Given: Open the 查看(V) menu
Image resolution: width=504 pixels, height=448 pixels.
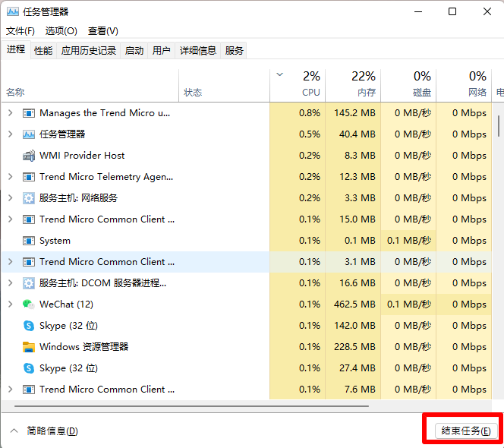Looking at the screenshot, I should 102,31.
